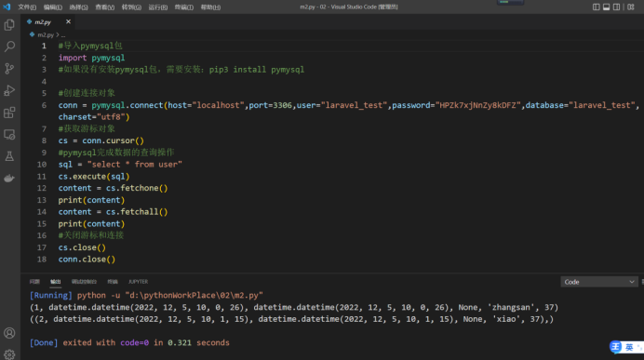Click line number 18 in gutter
This screenshot has width=644, height=360.
[x=42, y=259]
